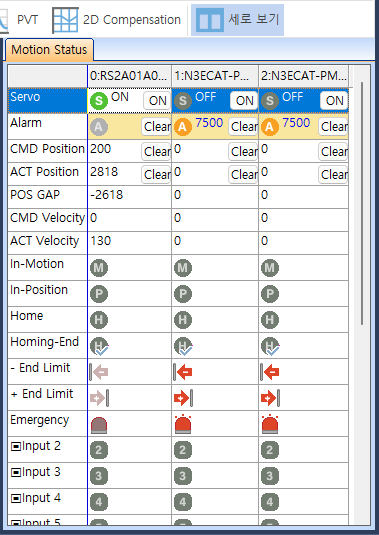Clear alarm 7500 on axis 2
The image size is (379, 535).
pyautogui.click(x=333, y=127)
